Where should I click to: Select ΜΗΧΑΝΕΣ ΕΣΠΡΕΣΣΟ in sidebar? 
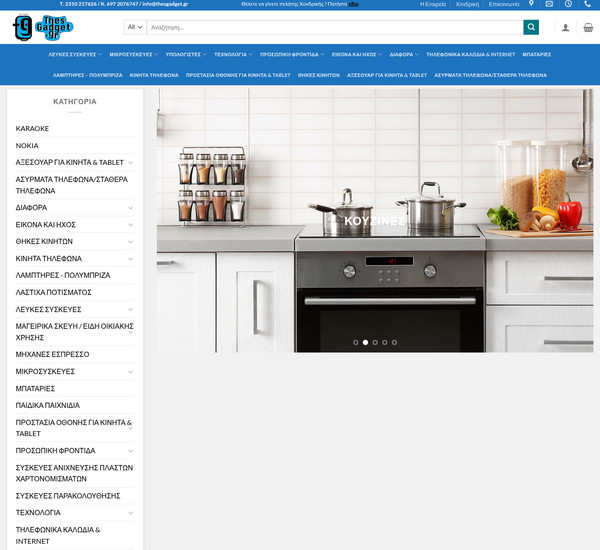pos(52,354)
